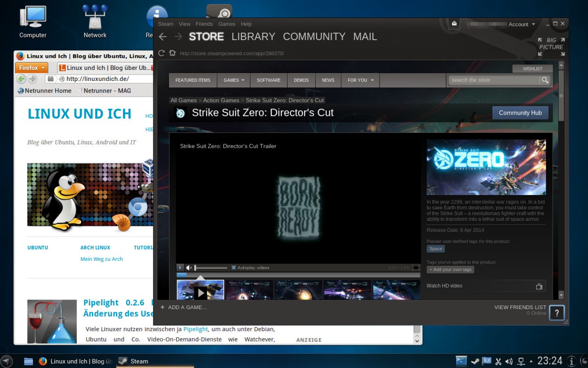Click the store search magnifier icon
The width and height of the screenshot is (588, 368).
(x=545, y=80)
